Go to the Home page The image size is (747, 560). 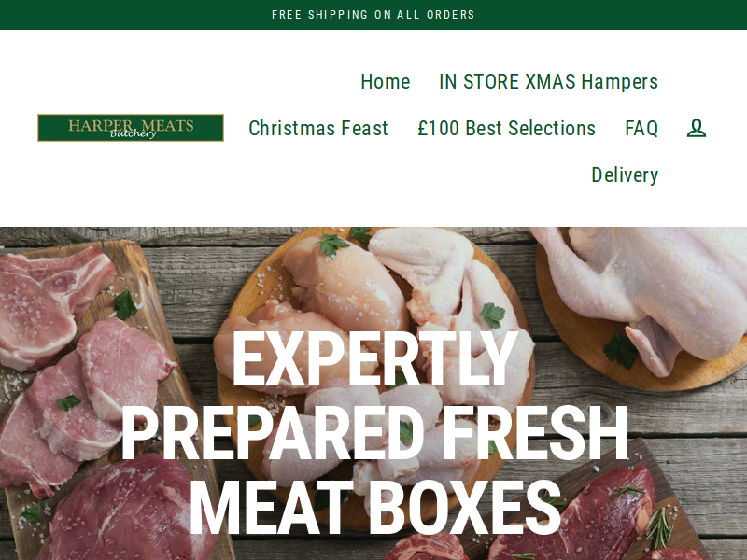386,81
